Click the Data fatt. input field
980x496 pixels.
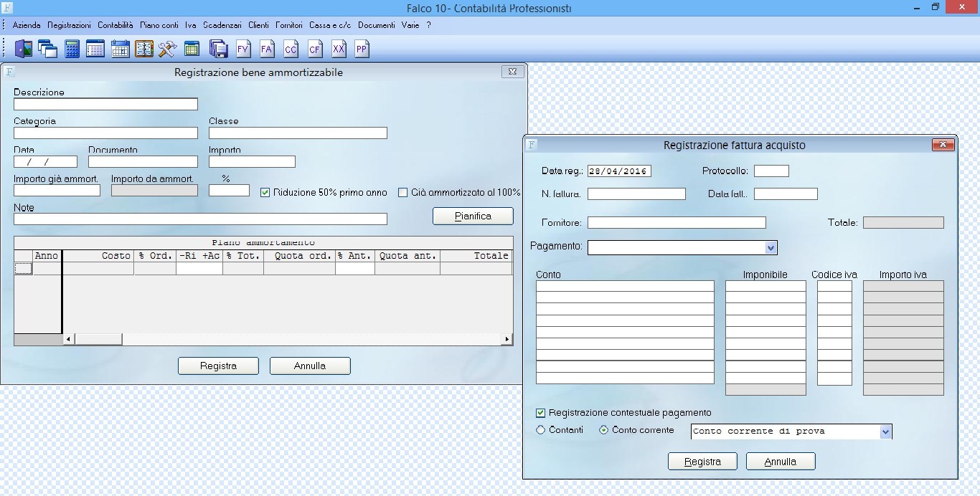click(x=786, y=194)
